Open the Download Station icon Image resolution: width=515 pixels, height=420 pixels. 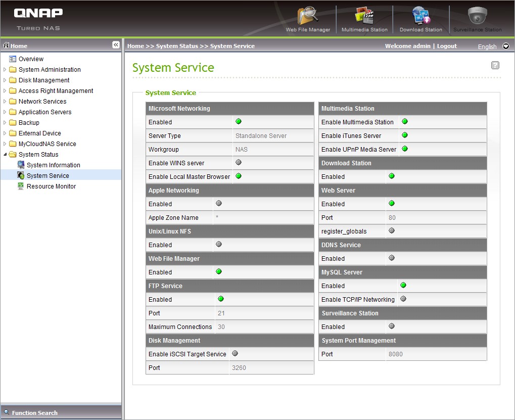click(x=420, y=17)
